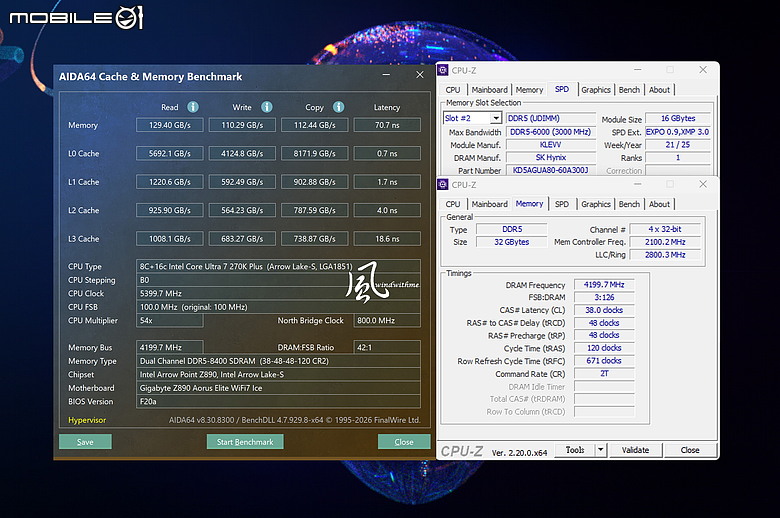
Task: Expand the Tools dropdown arrow in CPU-Z
Action: click(x=601, y=450)
